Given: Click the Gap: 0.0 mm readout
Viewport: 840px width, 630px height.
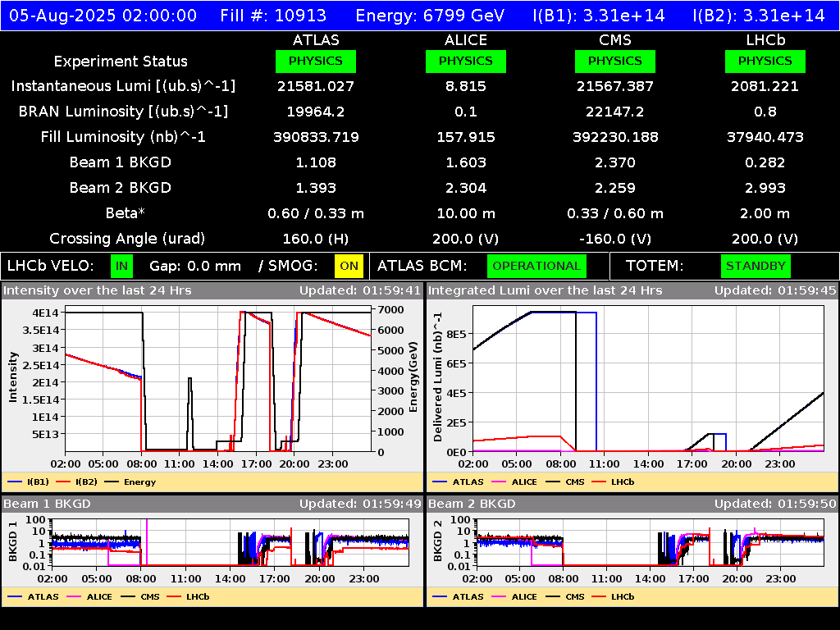Looking at the screenshot, I should pyautogui.click(x=195, y=267).
